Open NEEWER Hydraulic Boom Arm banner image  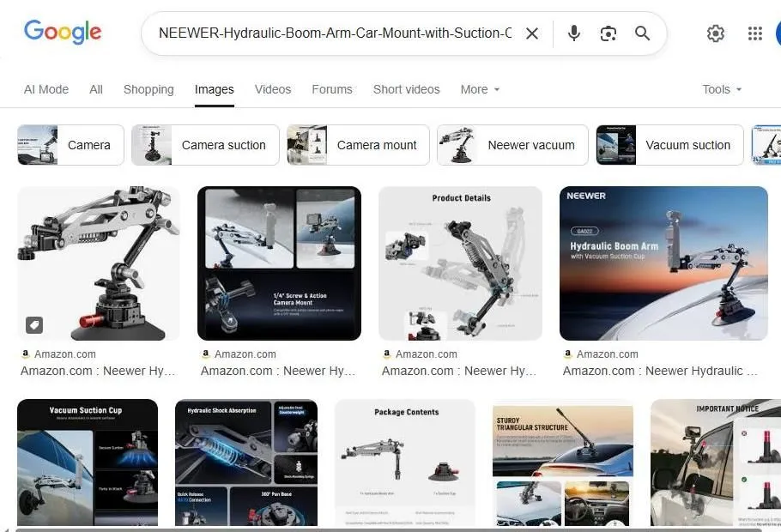click(663, 263)
